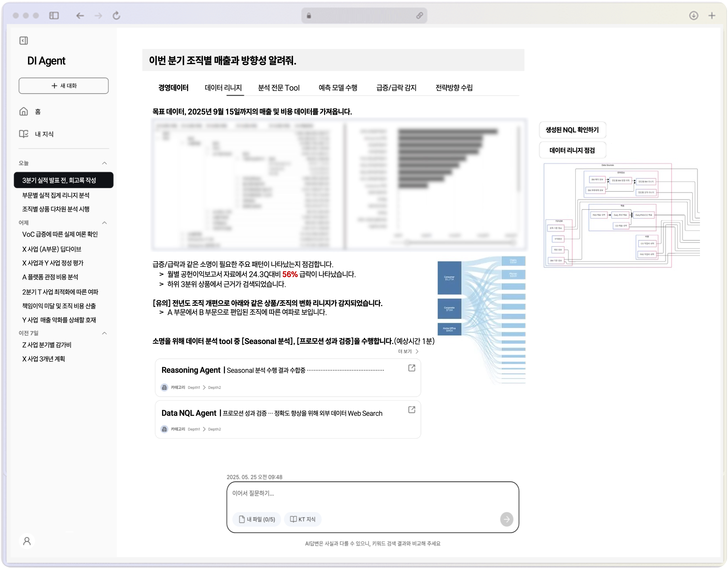Click the link icon in the address bar
The image size is (728, 568).
coord(420,16)
